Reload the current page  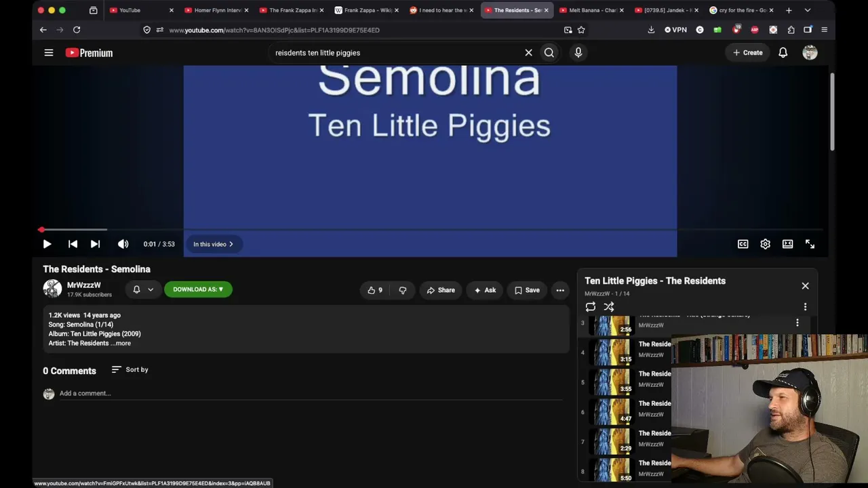77,30
